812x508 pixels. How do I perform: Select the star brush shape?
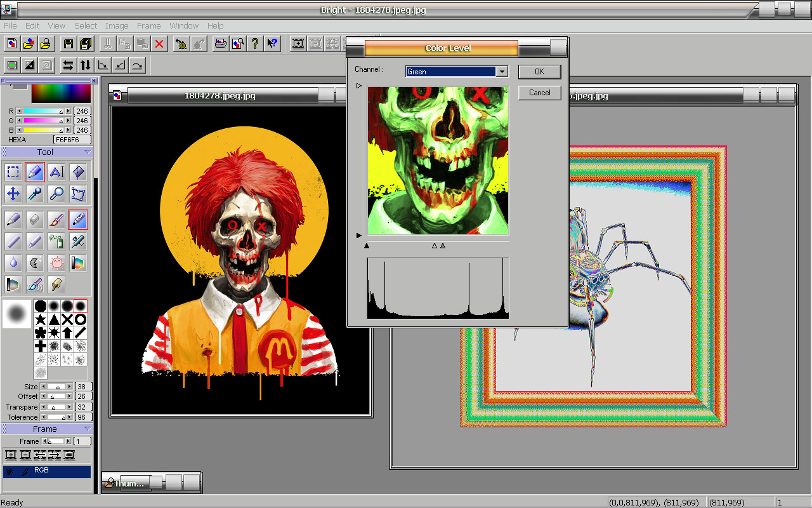click(41, 319)
